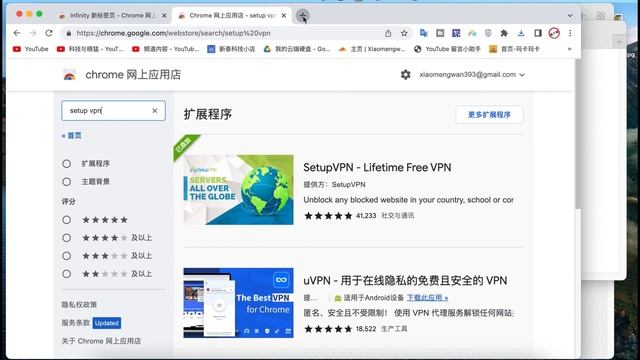The image size is (640, 360).
Task: Toggle the Chrome side panel icon
Action: point(538,33)
